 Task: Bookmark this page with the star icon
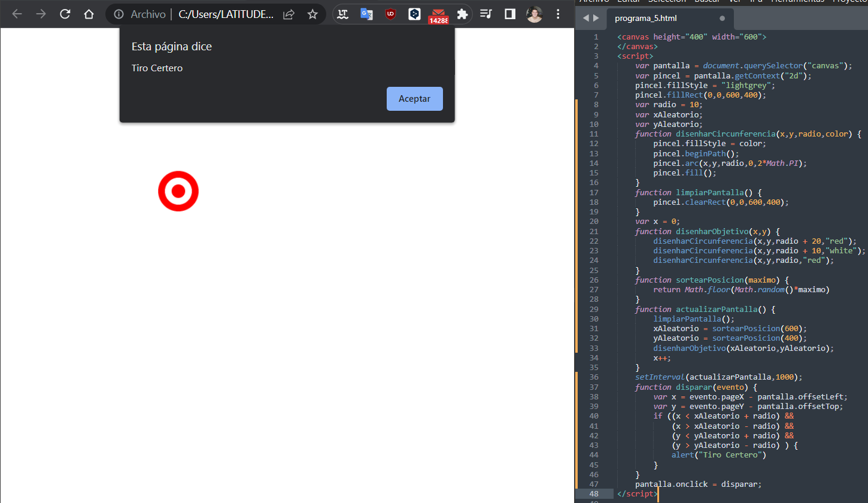pyautogui.click(x=312, y=14)
